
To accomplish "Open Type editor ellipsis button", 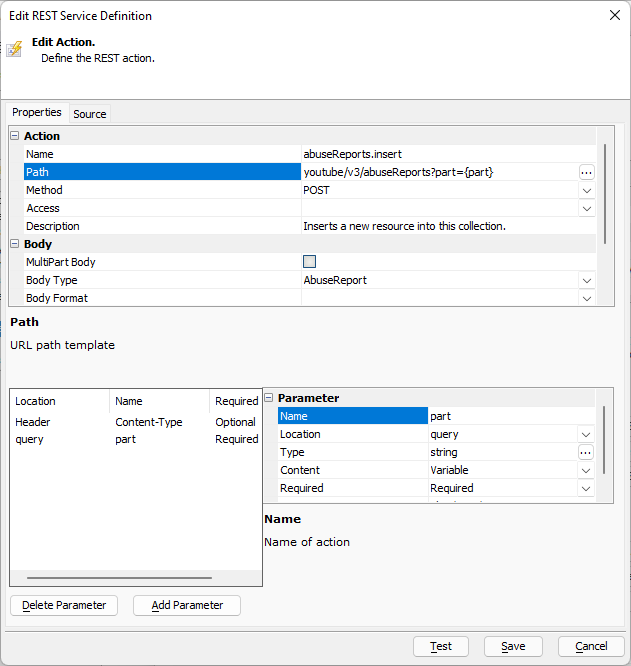I will pos(586,452).
